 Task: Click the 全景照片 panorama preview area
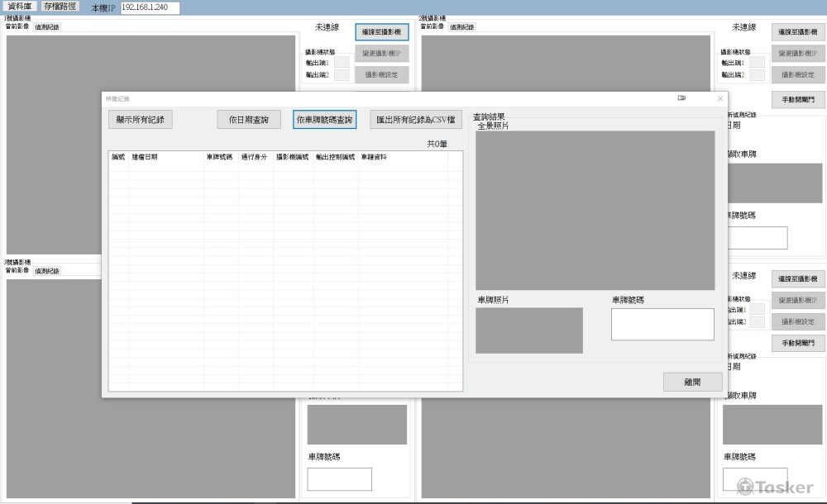[595, 210]
